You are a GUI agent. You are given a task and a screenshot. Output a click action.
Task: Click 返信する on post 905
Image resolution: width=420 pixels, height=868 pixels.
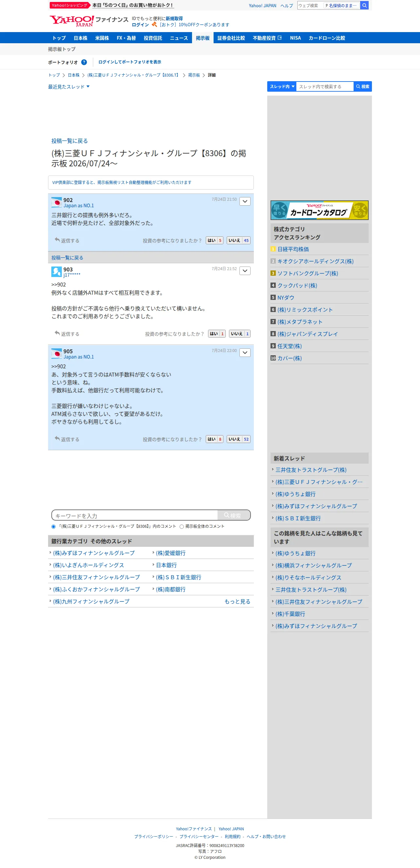(x=67, y=439)
